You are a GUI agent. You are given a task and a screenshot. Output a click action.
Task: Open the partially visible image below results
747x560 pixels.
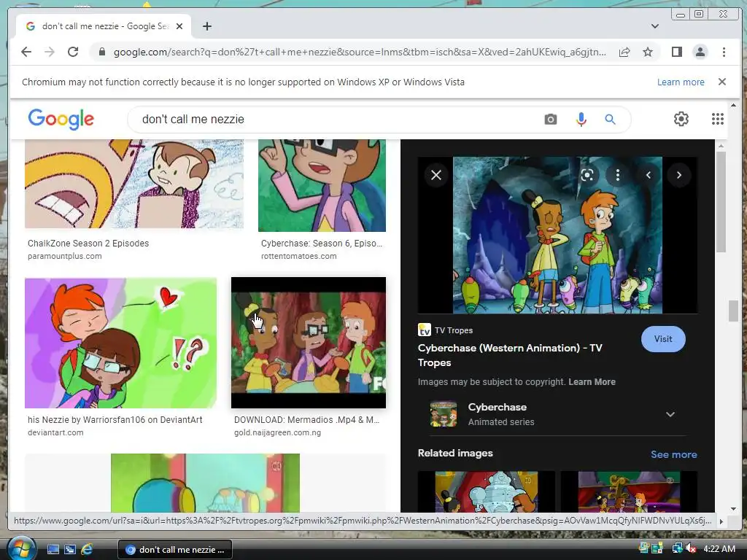coord(205,483)
